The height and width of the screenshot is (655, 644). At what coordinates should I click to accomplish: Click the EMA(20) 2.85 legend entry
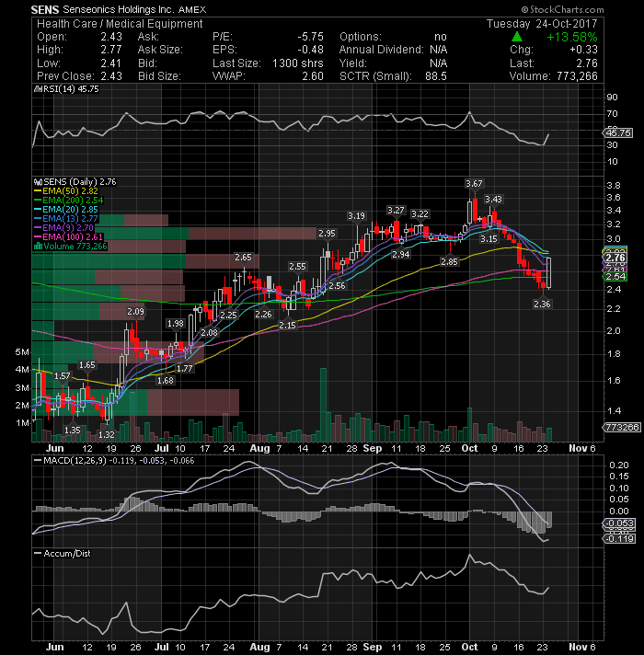click(70, 210)
